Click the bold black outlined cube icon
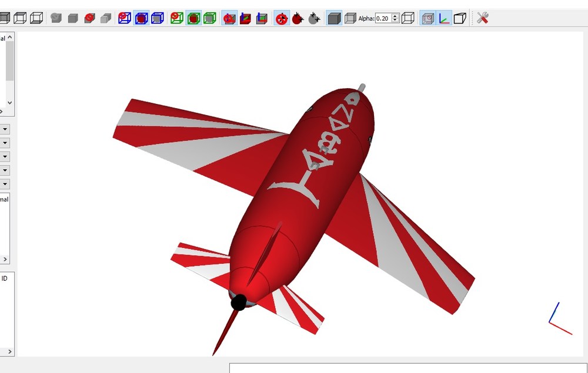The image size is (588, 373). pyautogui.click(x=460, y=18)
